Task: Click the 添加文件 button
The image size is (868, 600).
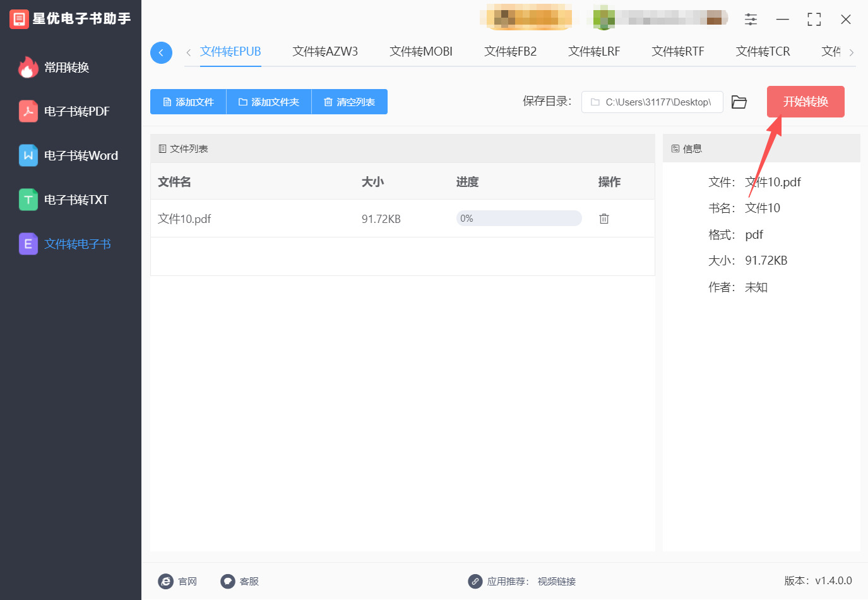Action: [188, 102]
